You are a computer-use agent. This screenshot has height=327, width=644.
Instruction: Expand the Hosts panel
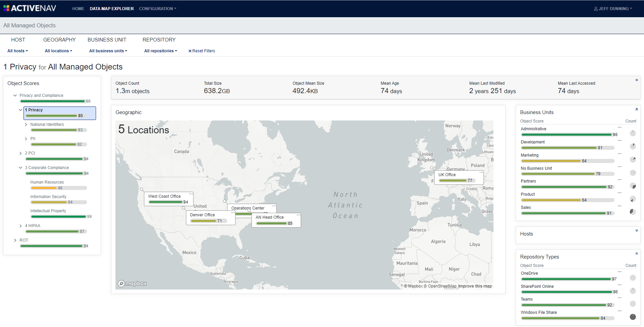(637, 231)
